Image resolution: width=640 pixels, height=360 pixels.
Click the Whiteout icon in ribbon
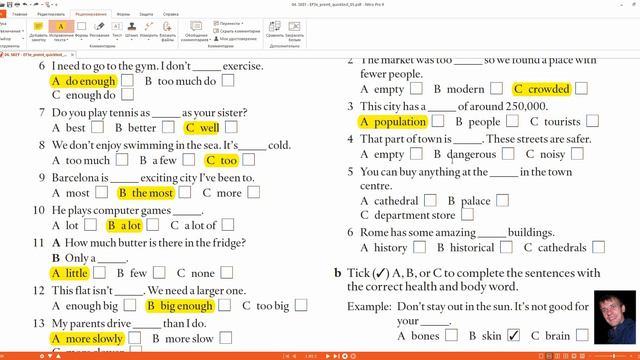pos(294,27)
